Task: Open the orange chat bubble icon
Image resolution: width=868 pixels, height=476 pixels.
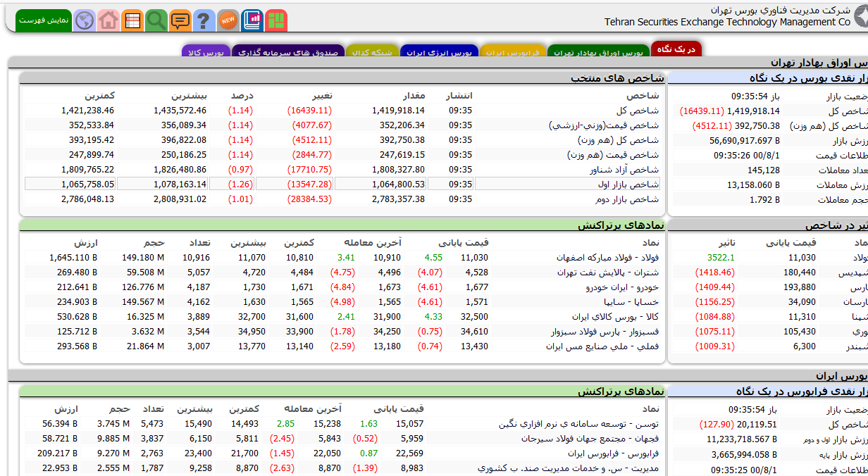Action: coord(180,20)
